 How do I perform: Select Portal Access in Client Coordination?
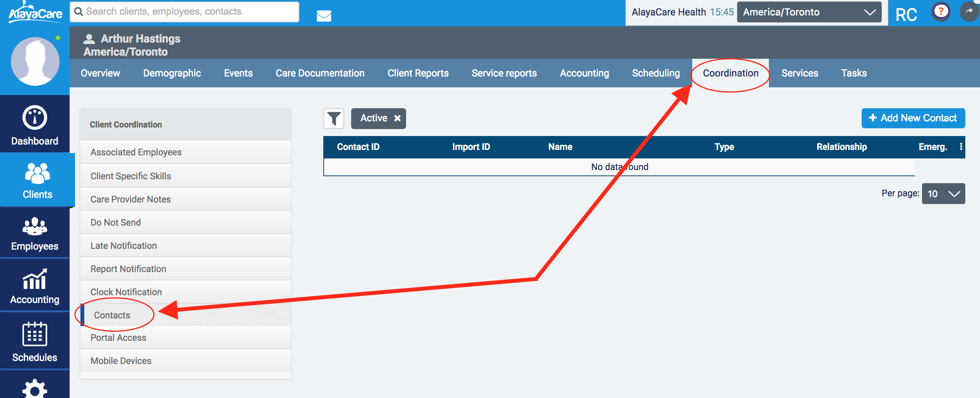[118, 338]
